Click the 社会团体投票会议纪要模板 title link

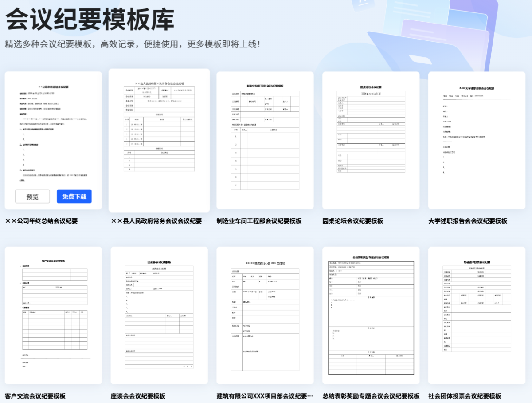465,396
